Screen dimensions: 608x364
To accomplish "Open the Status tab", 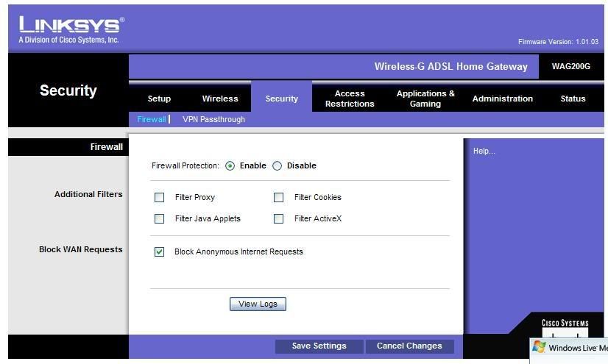I will click(x=573, y=99).
